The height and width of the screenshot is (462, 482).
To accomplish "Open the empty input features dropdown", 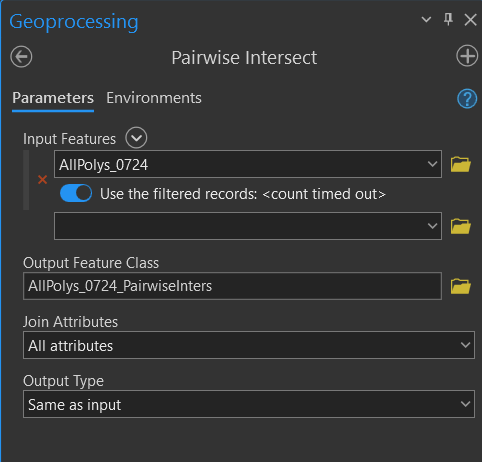I will coord(248,226).
